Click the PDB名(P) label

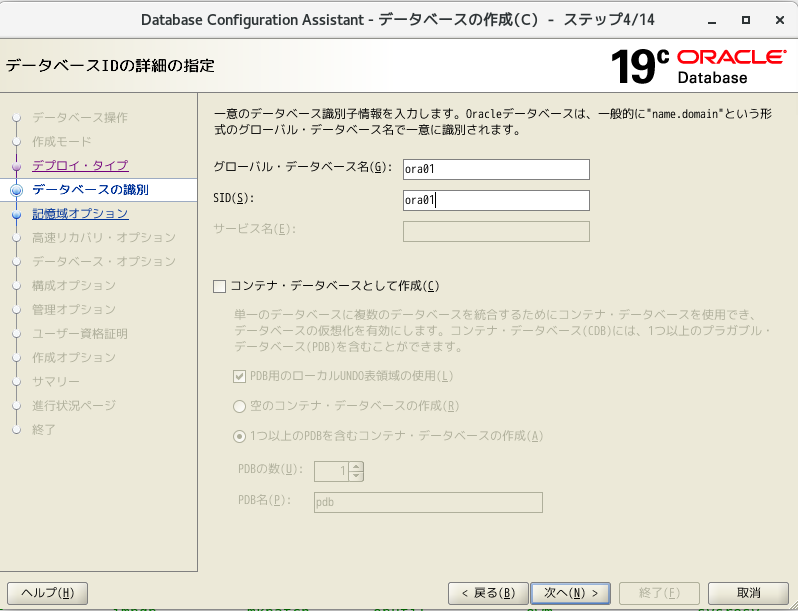[x=264, y=500]
